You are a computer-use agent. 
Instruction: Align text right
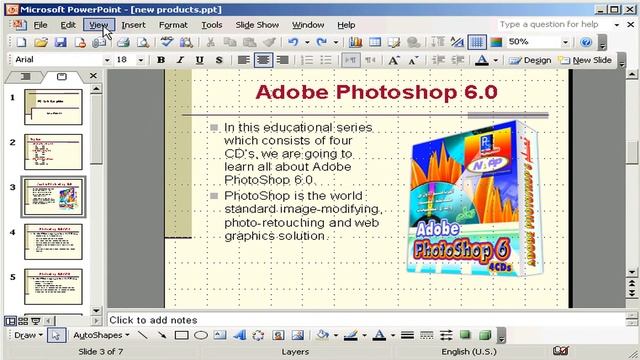[282, 60]
